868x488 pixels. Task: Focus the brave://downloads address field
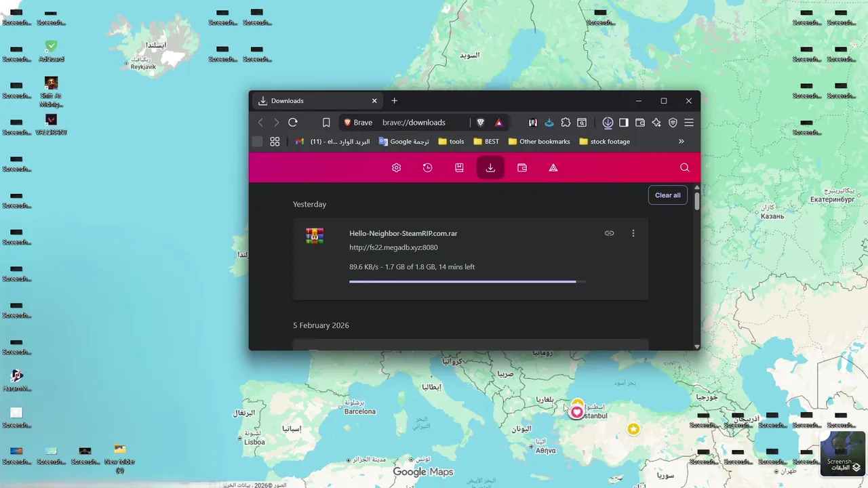pyautogui.click(x=414, y=123)
